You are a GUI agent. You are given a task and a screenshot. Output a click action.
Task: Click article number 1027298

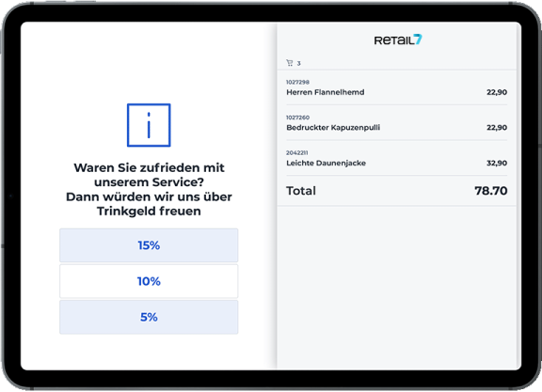pyautogui.click(x=297, y=82)
